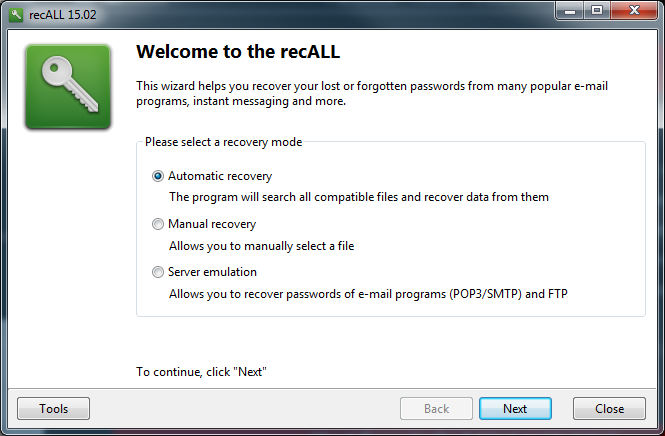Click the text about searching all compatible files
The height and width of the screenshot is (436, 665).
(x=359, y=197)
